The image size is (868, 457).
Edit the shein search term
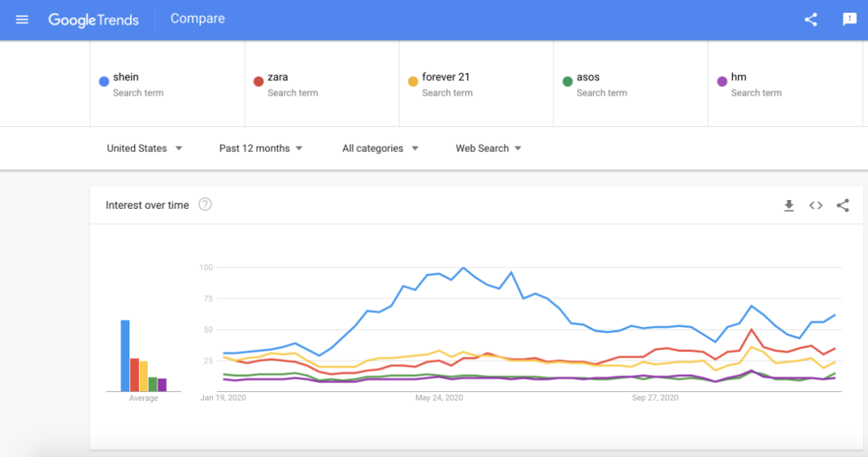pyautogui.click(x=167, y=84)
